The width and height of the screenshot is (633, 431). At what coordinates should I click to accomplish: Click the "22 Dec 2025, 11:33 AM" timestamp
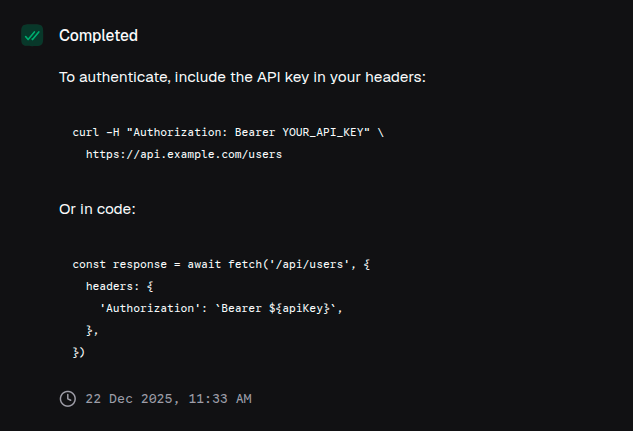click(168, 399)
